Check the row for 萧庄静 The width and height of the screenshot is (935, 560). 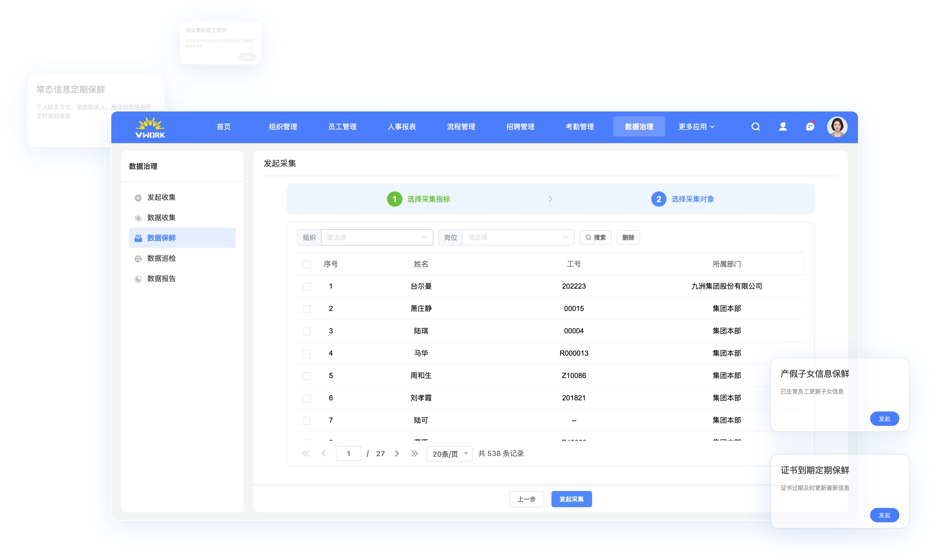tap(307, 309)
